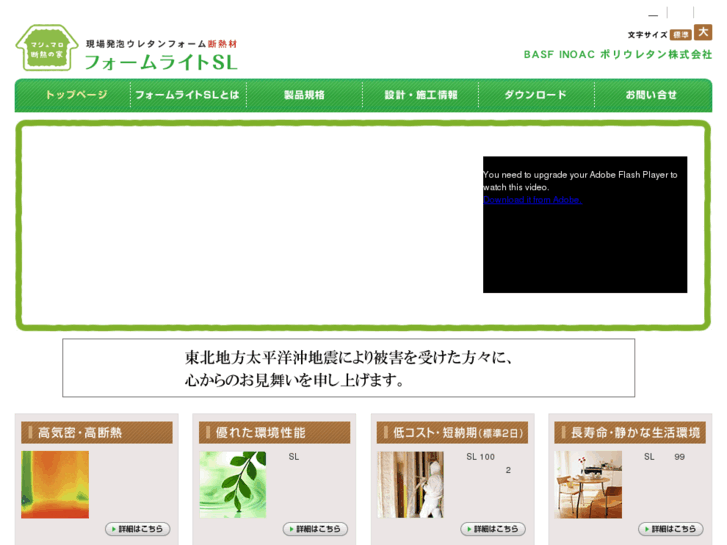Click the 高気密・高断熱 card heading
Image resolution: width=727 pixels, height=545 pixels.
coord(97,433)
